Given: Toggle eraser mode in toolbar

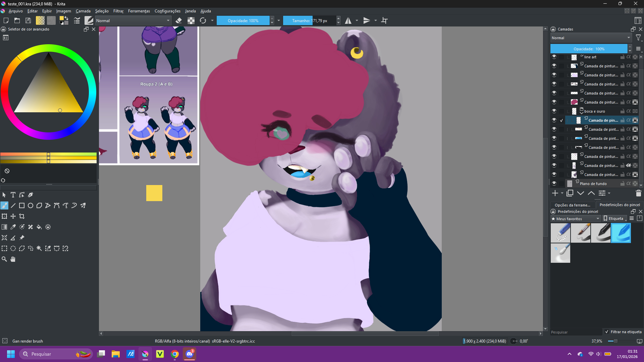Looking at the screenshot, I should click(x=179, y=21).
